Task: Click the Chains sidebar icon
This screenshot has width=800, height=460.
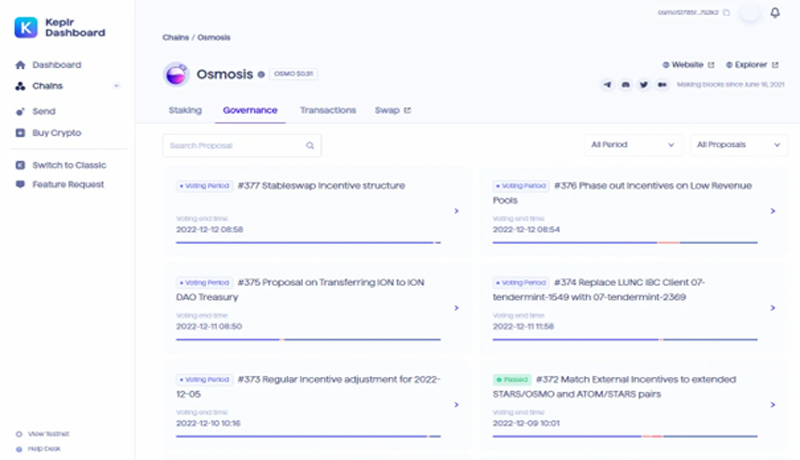Action: (x=20, y=86)
